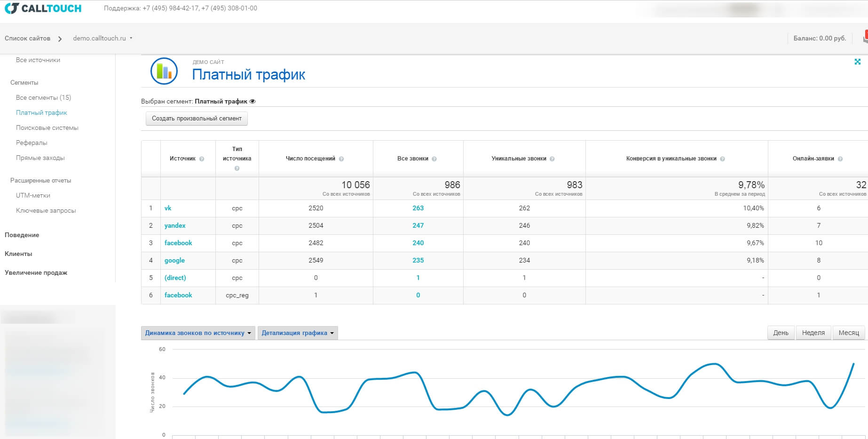
Task: Open the fullscreen expand icon above the report
Action: point(859,61)
